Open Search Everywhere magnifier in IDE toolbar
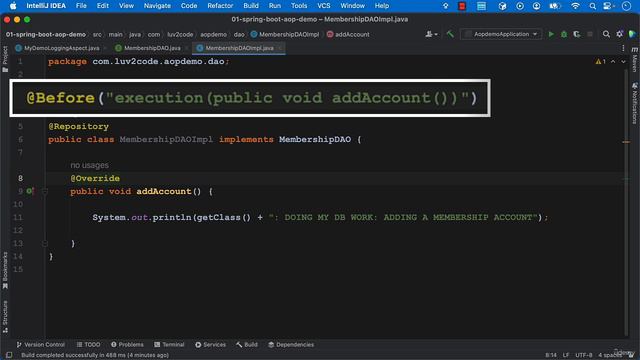This screenshot has width=640, height=360. (606, 34)
